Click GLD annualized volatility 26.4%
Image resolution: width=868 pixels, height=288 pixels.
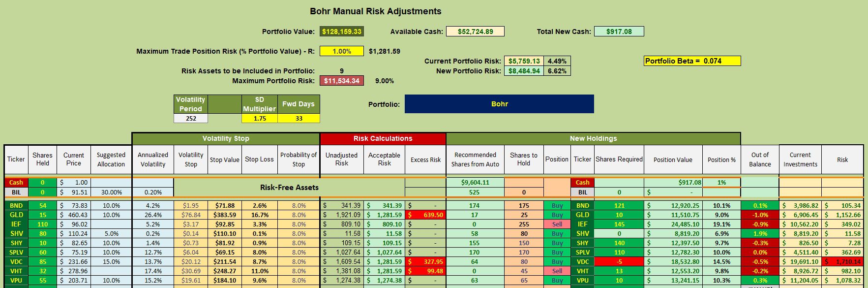pyautogui.click(x=153, y=215)
